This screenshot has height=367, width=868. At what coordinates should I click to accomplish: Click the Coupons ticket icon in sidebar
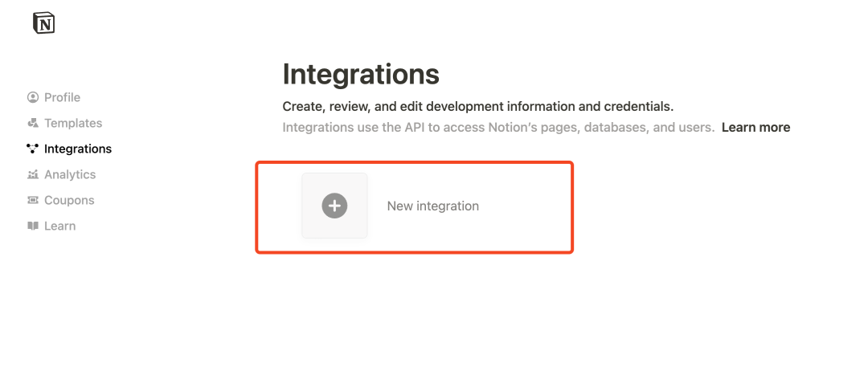pyautogui.click(x=33, y=200)
